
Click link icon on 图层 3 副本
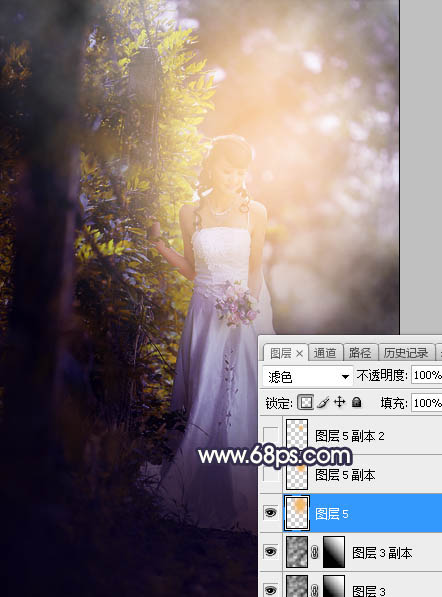(314, 552)
